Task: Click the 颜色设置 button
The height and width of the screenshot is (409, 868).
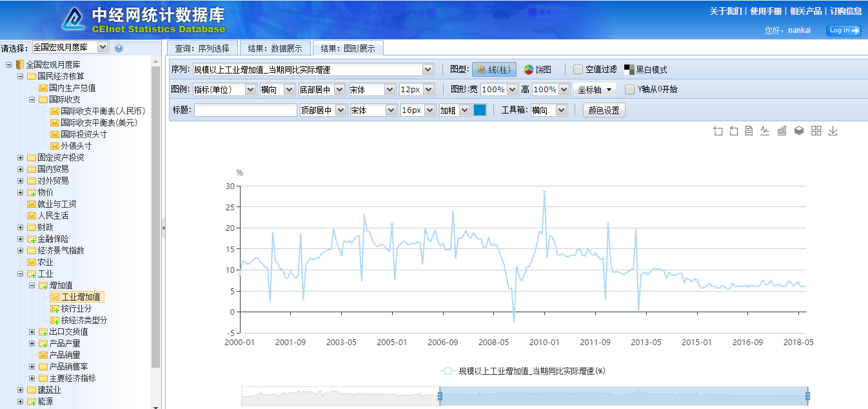Action: [x=604, y=110]
